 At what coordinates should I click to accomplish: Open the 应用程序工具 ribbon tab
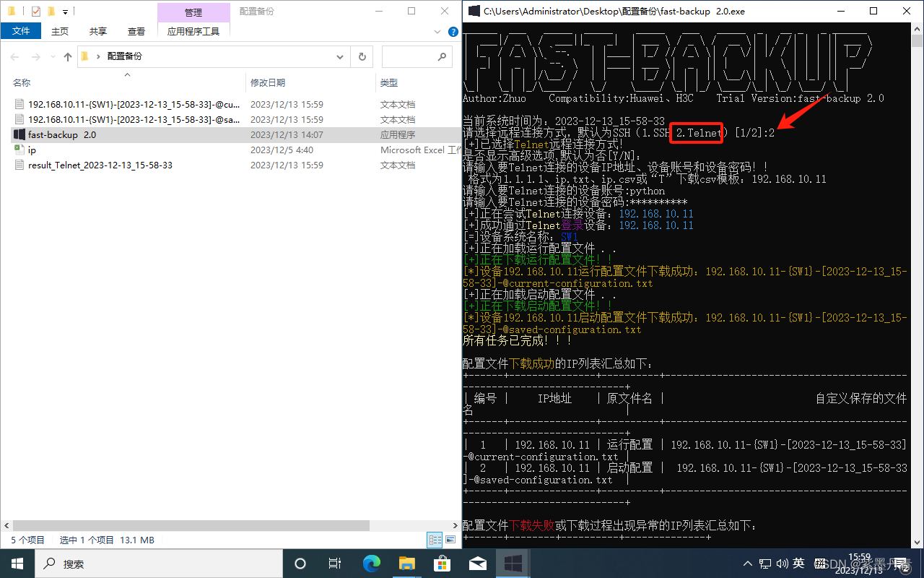[193, 31]
